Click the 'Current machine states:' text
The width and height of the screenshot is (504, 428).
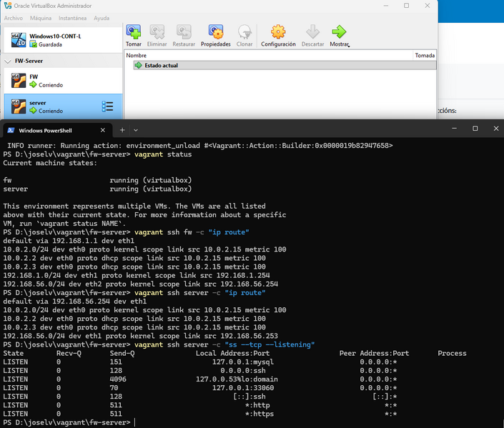click(x=50, y=163)
